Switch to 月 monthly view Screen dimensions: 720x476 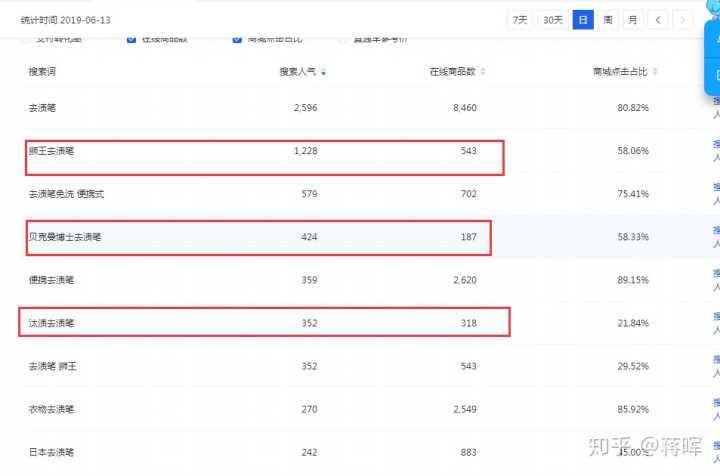(633, 20)
